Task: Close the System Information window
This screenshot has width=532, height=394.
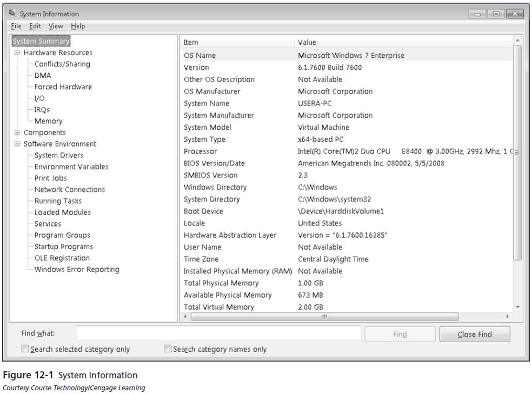Action: (x=515, y=14)
